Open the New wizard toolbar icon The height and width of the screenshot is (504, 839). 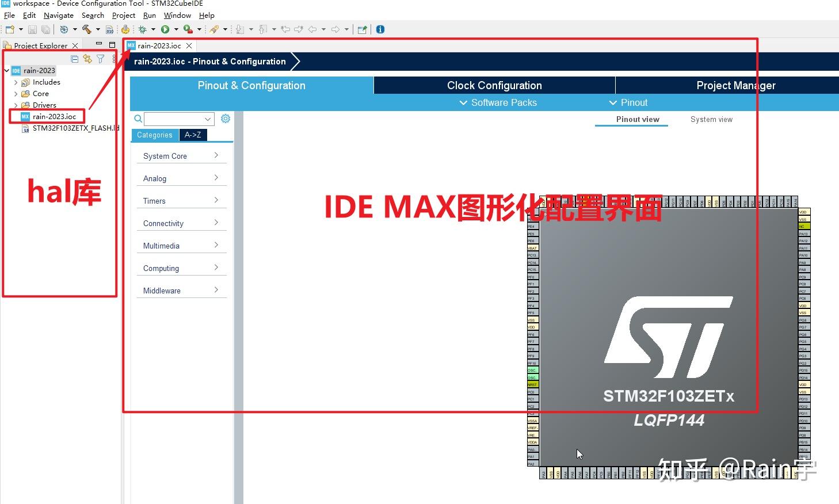pos(9,29)
